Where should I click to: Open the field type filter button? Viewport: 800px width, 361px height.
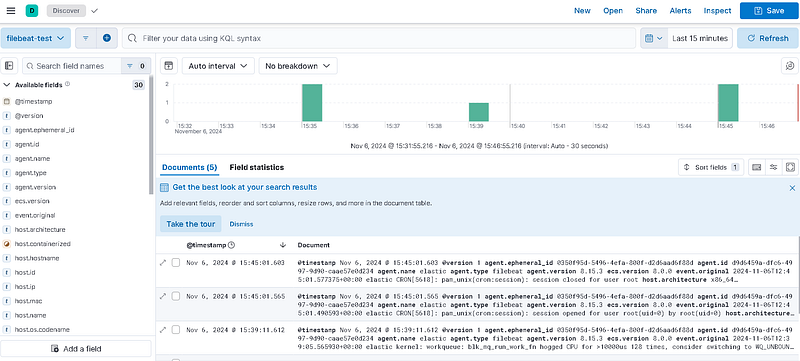tap(136, 66)
